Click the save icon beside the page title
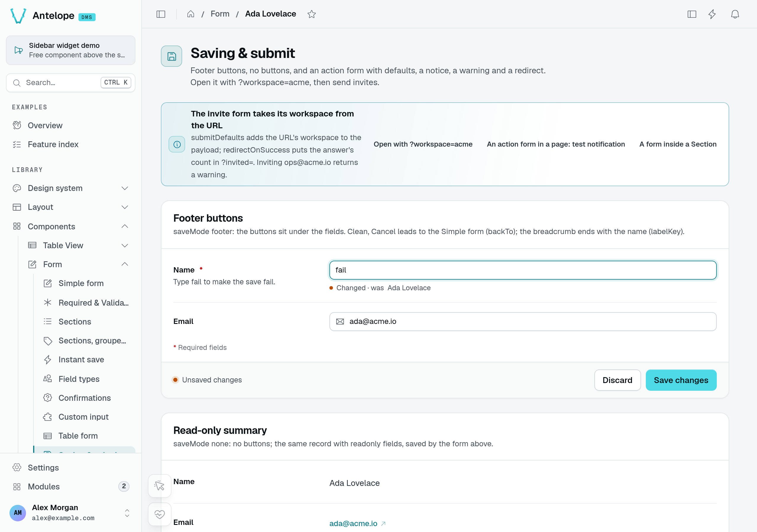The height and width of the screenshot is (532, 757). click(x=172, y=56)
